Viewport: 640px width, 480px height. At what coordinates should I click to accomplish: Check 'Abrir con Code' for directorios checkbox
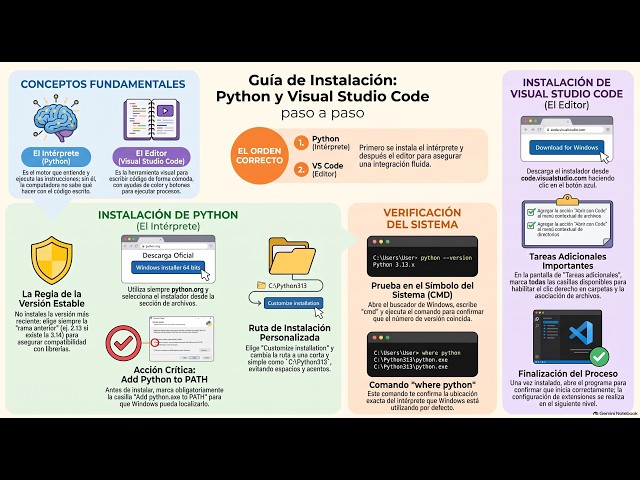pyautogui.click(x=531, y=225)
